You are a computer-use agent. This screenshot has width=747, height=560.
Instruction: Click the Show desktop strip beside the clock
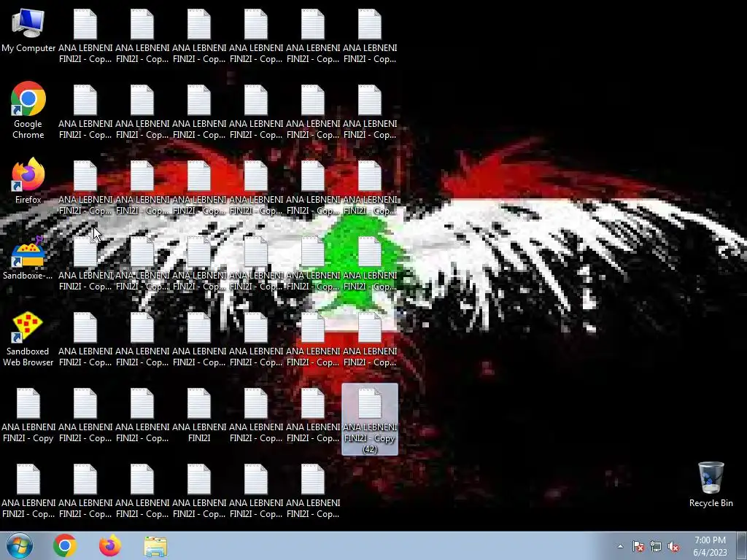coord(742,546)
